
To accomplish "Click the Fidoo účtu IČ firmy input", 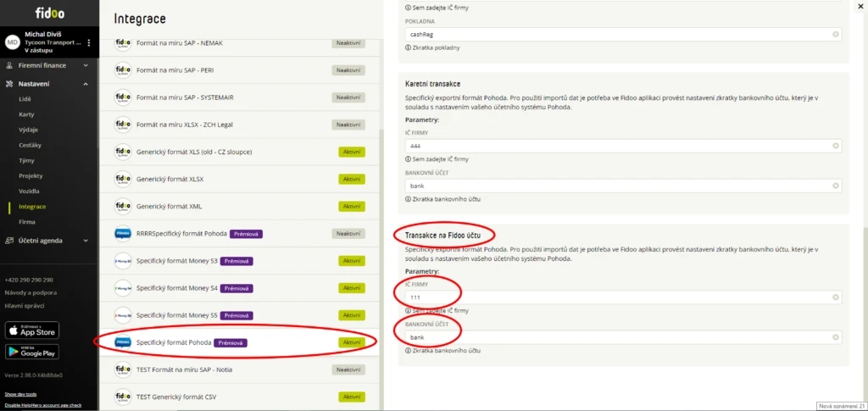I will (624, 297).
